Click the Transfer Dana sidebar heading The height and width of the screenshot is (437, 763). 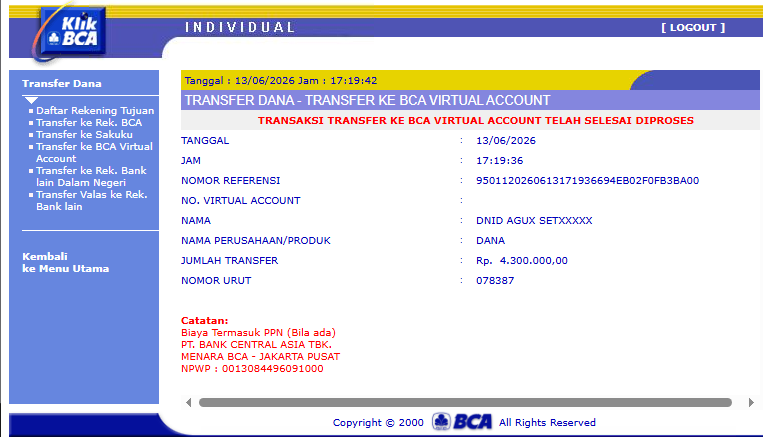(62, 83)
